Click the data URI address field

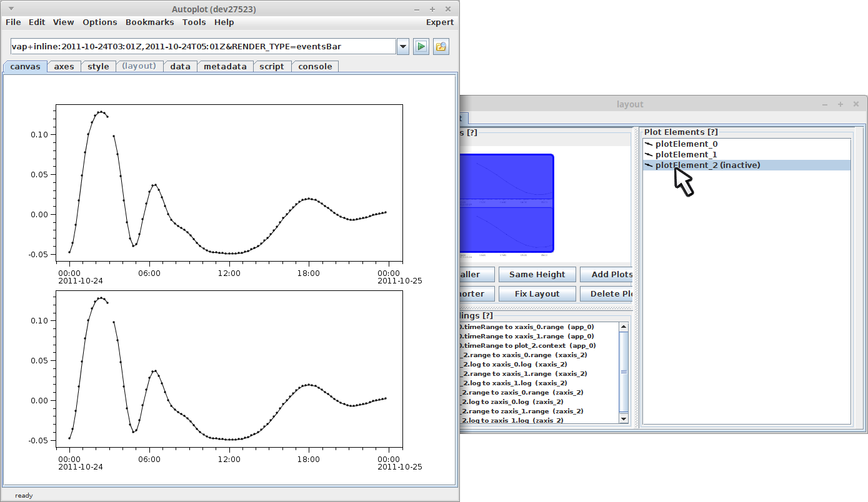click(203, 46)
